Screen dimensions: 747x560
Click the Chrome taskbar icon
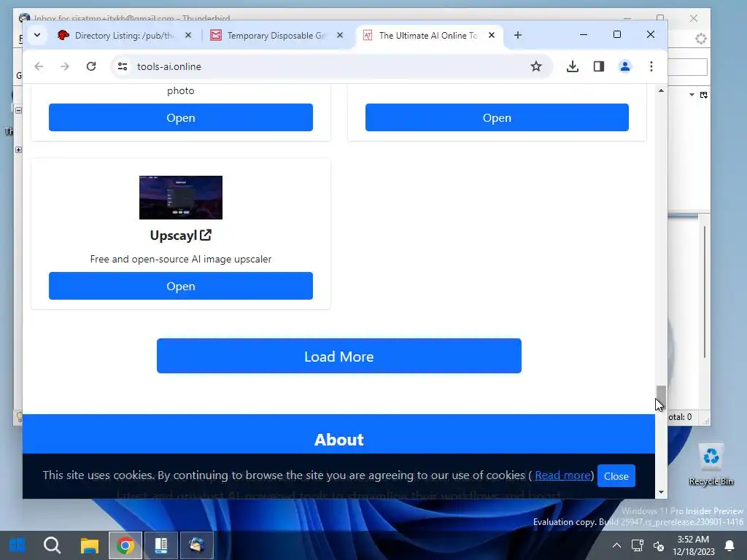pos(125,545)
